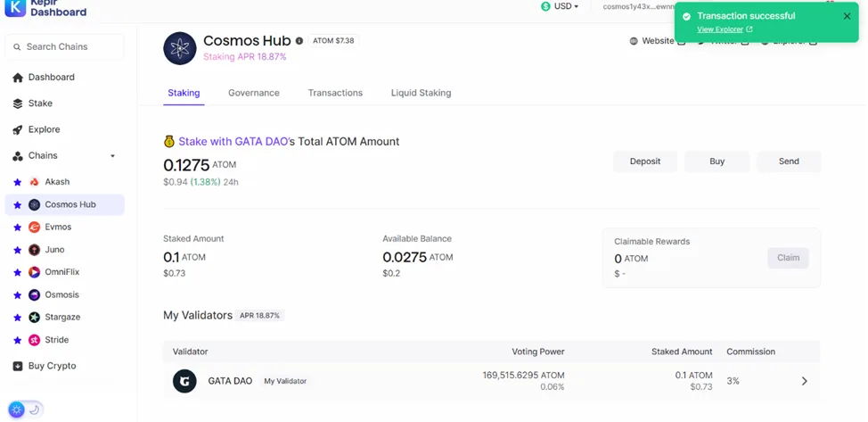
Task: Click the Claim rewards button
Action: (x=789, y=258)
